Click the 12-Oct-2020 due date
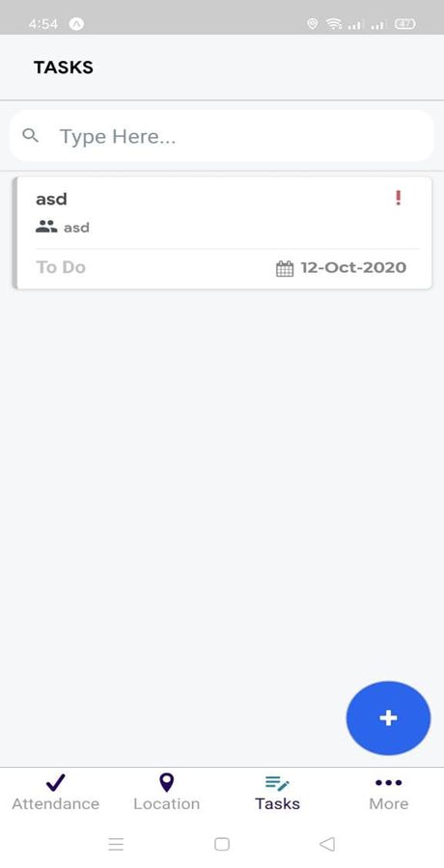Image resolution: width=444 pixels, height=868 pixels. (x=353, y=267)
